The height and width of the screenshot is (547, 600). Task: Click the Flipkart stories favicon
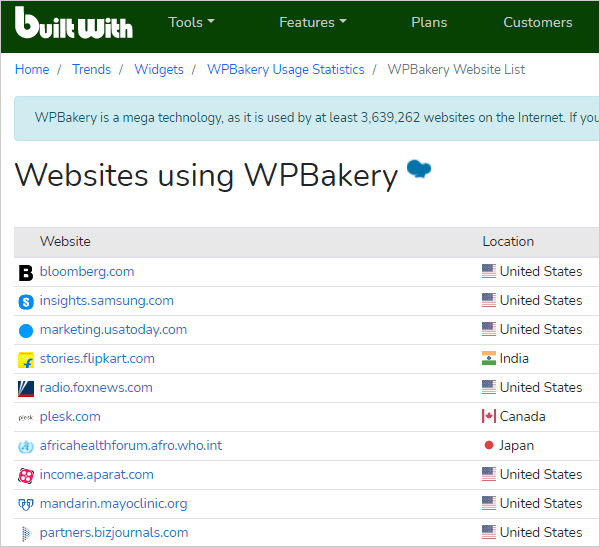26,360
